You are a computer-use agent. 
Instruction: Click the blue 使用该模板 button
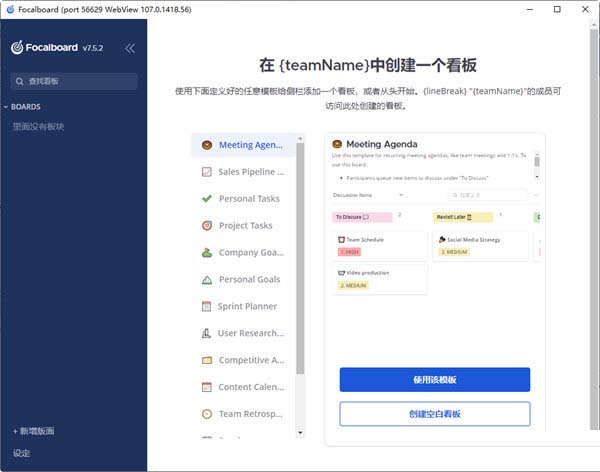pyautogui.click(x=434, y=380)
